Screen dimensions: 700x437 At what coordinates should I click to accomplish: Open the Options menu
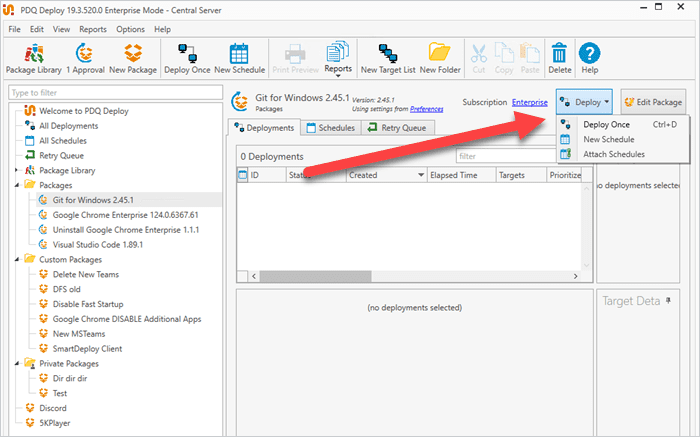point(130,29)
